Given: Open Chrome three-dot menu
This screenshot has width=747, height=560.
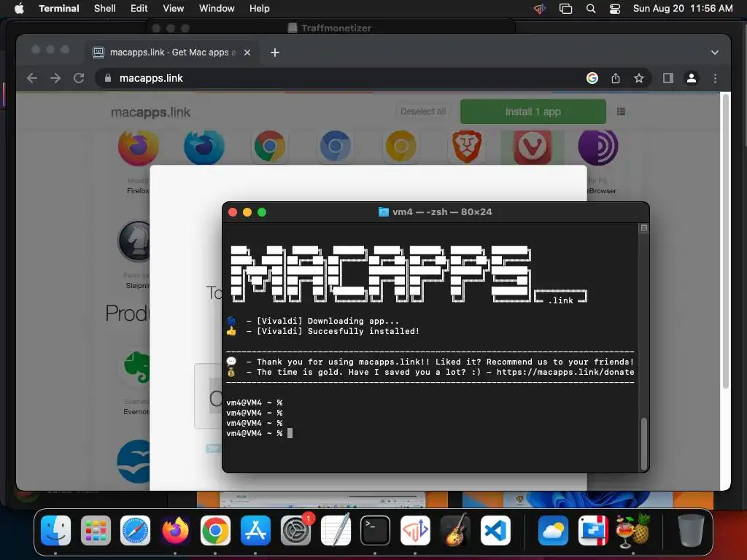Looking at the screenshot, I should pos(715,78).
